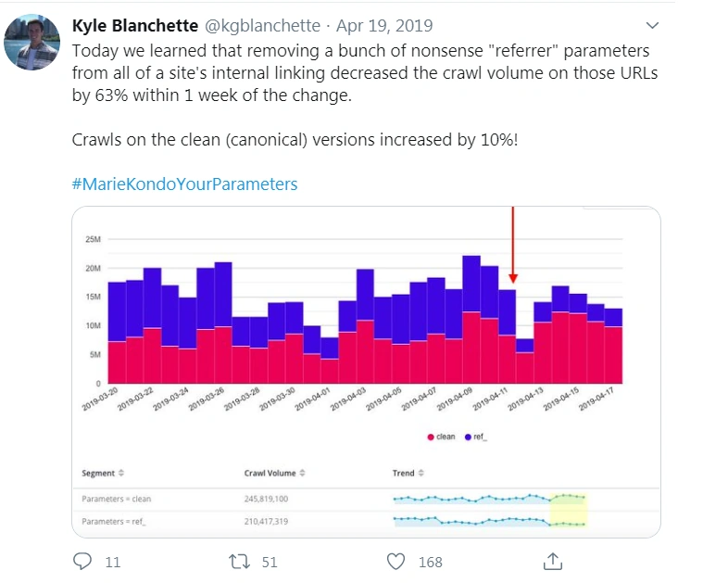The height and width of the screenshot is (583, 728).
Task: Click the share tweet upload icon
Action: coord(553,561)
